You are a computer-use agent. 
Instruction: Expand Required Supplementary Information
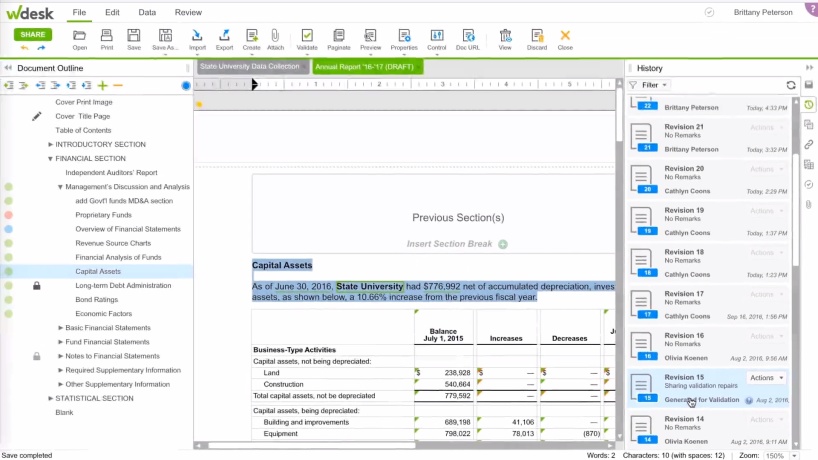pos(61,370)
